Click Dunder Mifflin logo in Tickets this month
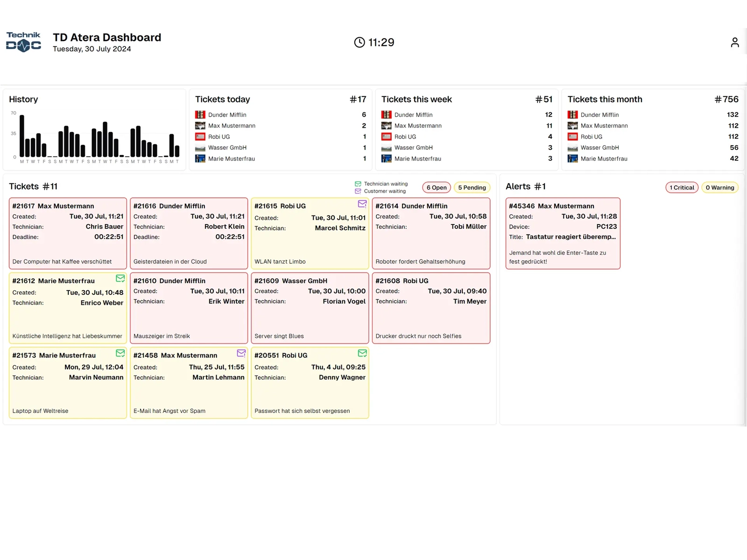This screenshot has height=560, width=747. pyautogui.click(x=572, y=115)
